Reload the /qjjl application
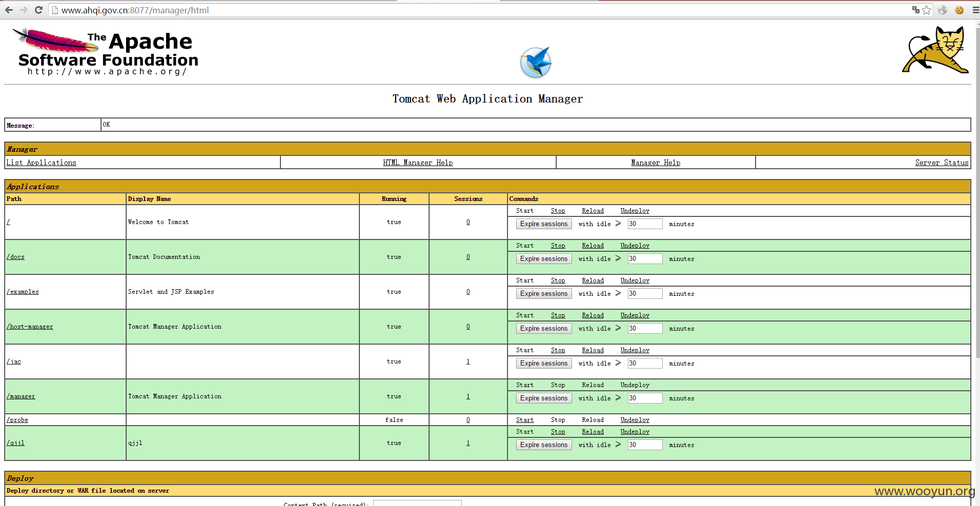 pyautogui.click(x=593, y=432)
